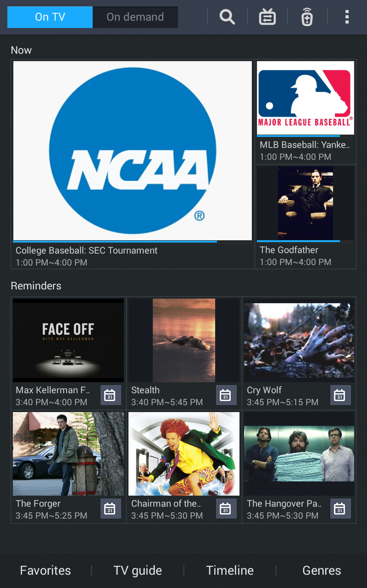Select the NCAA College Baseball thumbnail
The height and width of the screenshot is (588, 367).
coord(133,151)
